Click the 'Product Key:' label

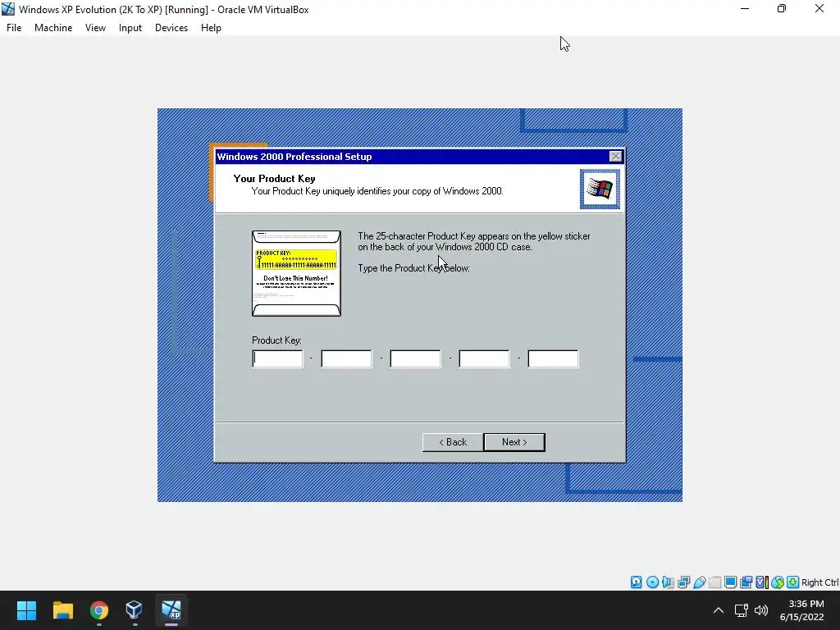(276, 340)
